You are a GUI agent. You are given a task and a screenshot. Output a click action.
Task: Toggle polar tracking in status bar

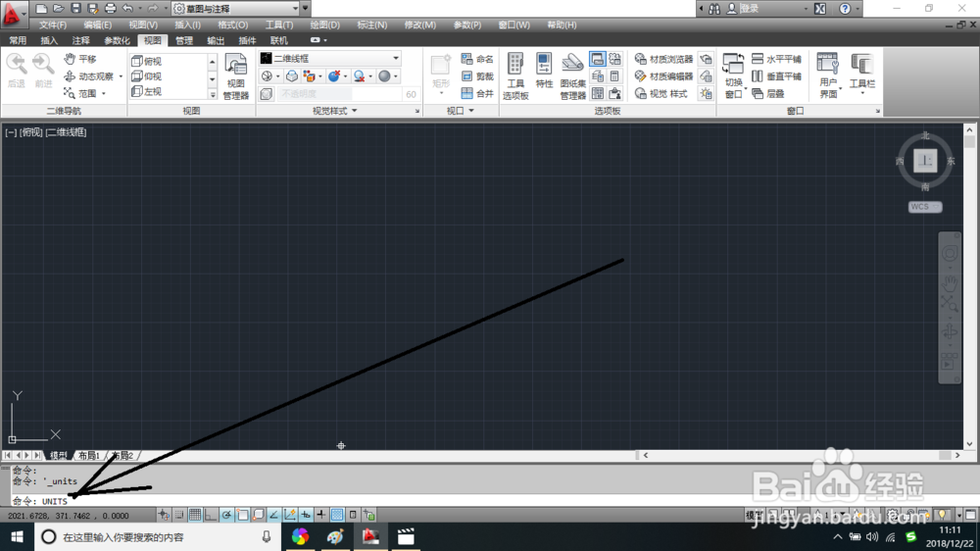226,515
